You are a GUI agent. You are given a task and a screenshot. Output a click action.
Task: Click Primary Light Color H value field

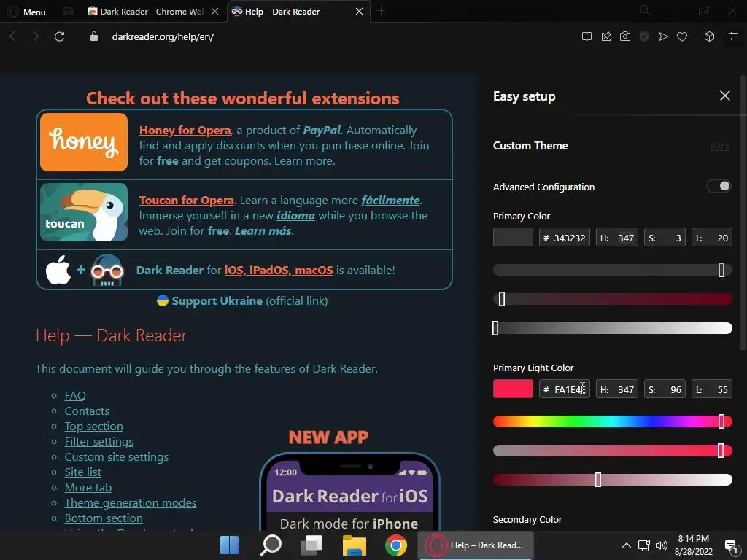pyautogui.click(x=617, y=389)
